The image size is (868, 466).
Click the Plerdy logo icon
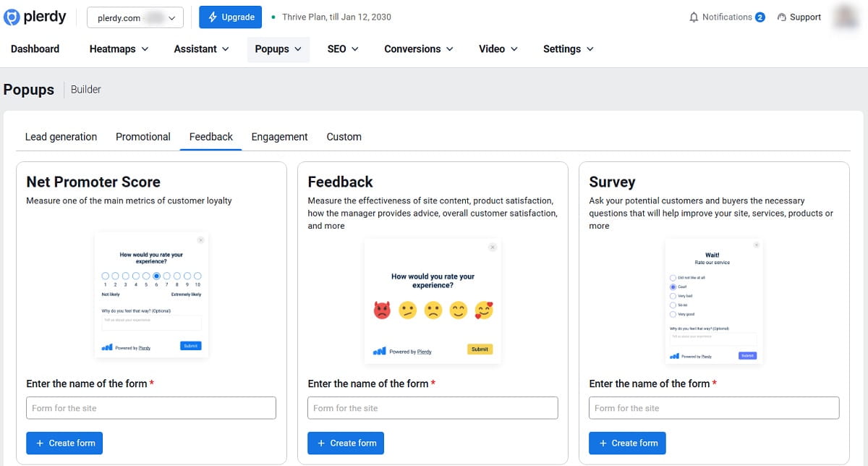(x=12, y=16)
